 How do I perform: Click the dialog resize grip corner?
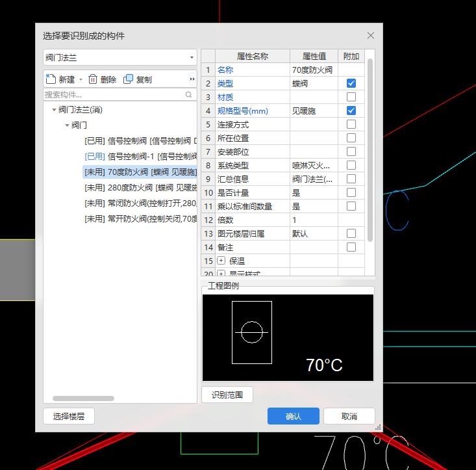[378, 428]
